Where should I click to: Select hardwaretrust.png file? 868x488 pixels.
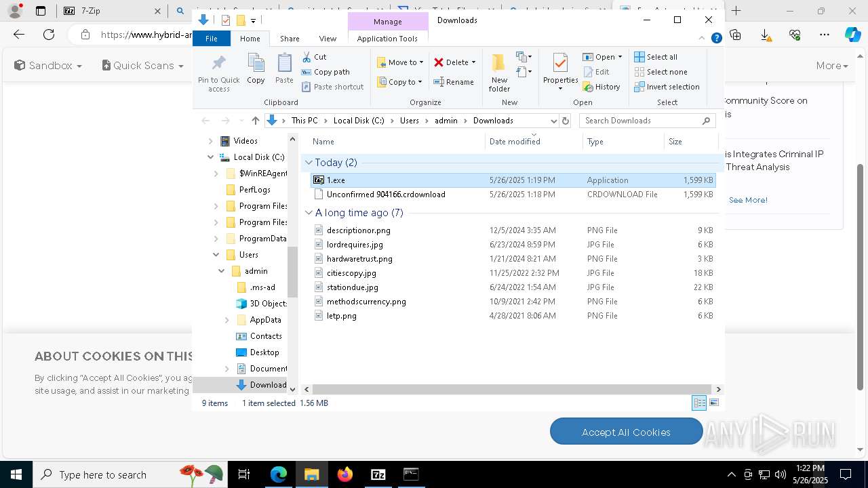(x=513, y=259)
